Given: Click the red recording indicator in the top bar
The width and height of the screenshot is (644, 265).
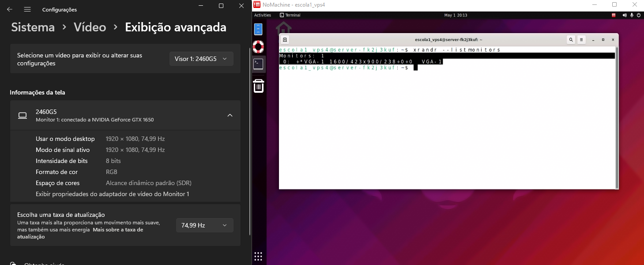Looking at the screenshot, I should [x=613, y=15].
